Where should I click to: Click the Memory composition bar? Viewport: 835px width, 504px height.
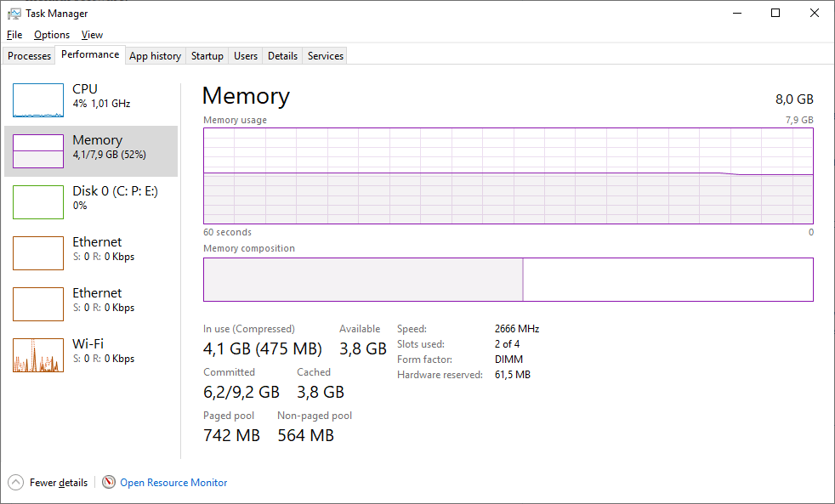tap(508, 280)
